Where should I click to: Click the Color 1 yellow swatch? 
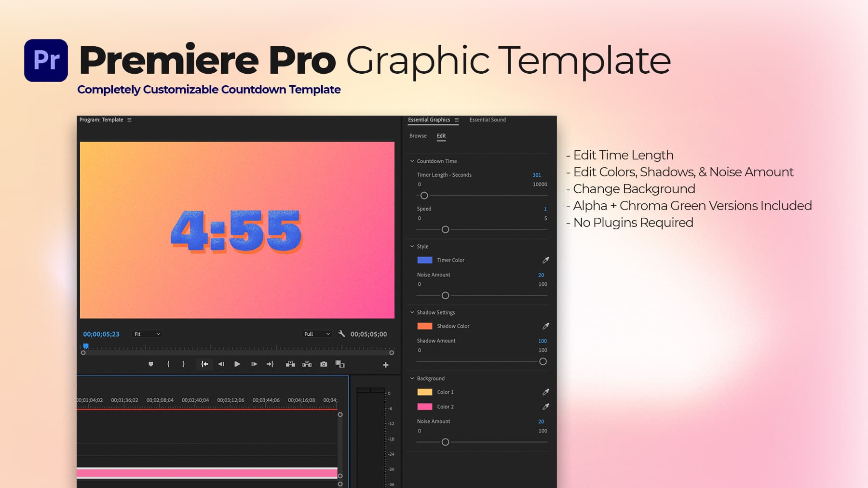pos(425,392)
